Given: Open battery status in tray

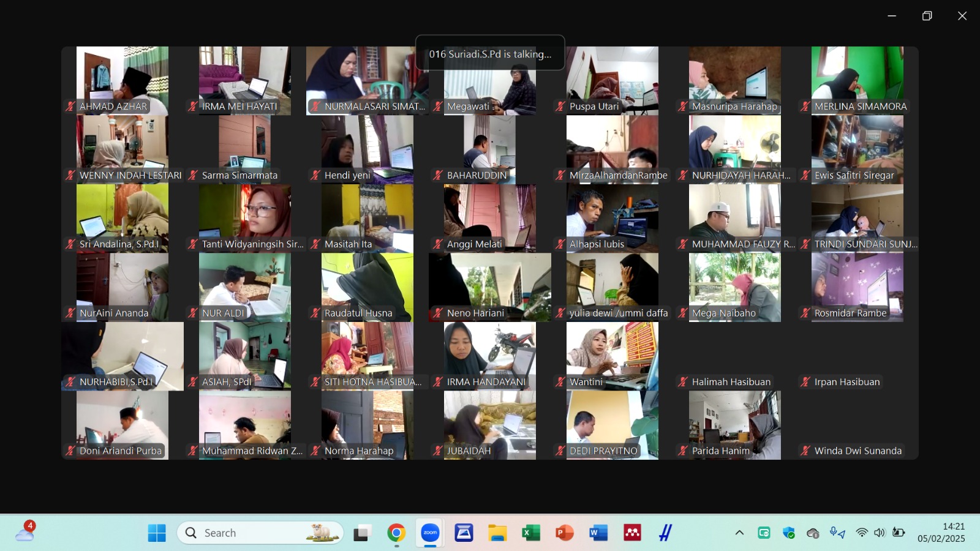Looking at the screenshot, I should [x=899, y=533].
